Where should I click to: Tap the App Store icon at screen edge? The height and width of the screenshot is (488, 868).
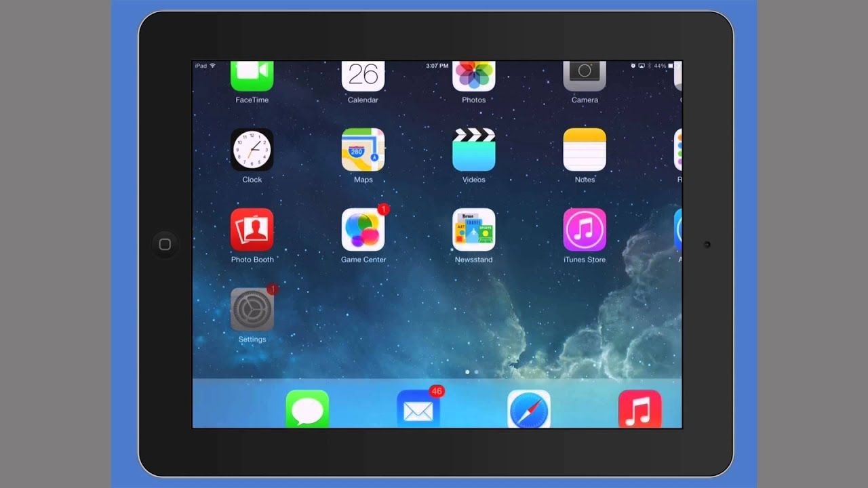pyautogui.click(x=678, y=230)
